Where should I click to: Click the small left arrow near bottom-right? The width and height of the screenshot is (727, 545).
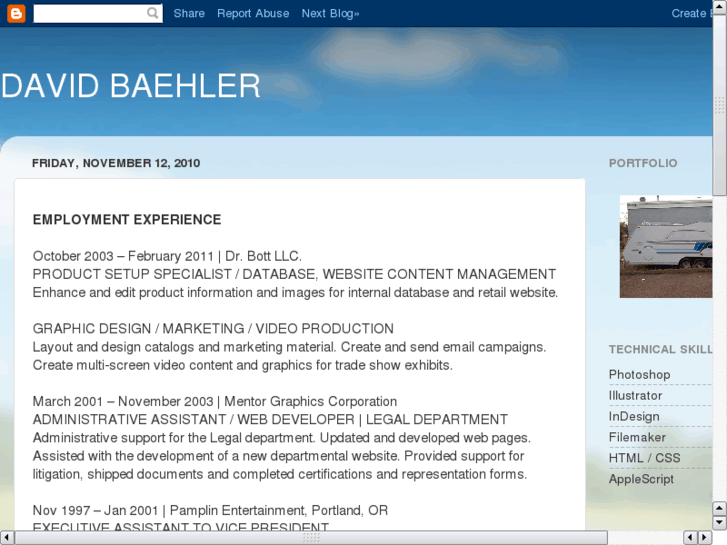[691, 538]
